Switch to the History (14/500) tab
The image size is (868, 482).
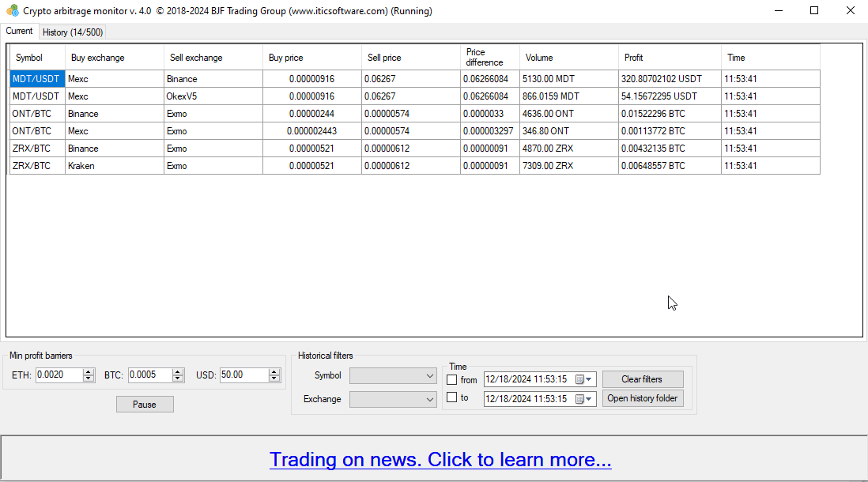72,32
